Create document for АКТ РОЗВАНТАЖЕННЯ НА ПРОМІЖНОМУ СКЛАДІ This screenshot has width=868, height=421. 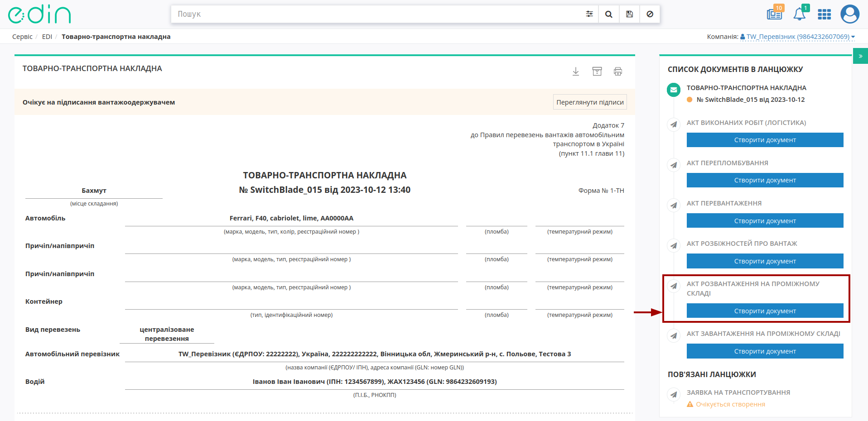point(765,311)
